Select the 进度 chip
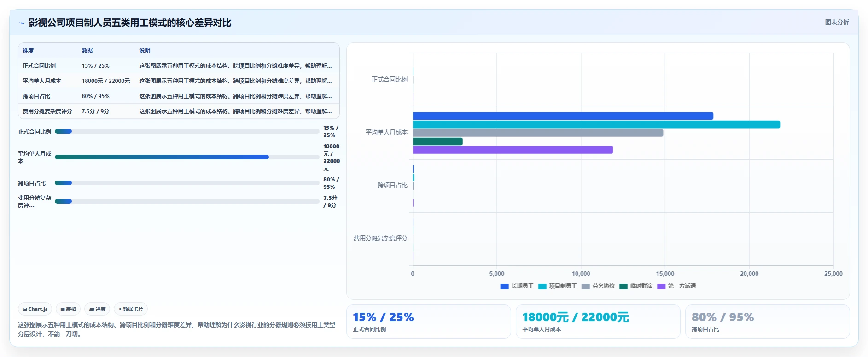868x357 pixels. pyautogui.click(x=97, y=309)
